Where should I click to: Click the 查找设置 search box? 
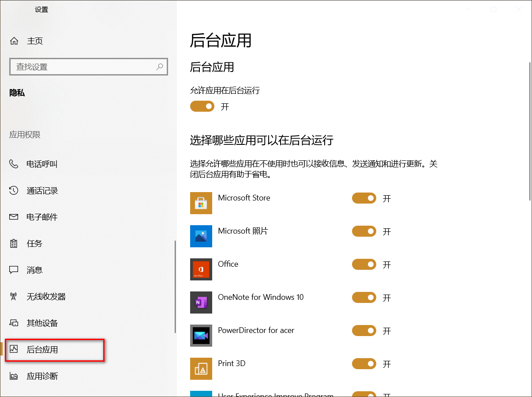79,67
